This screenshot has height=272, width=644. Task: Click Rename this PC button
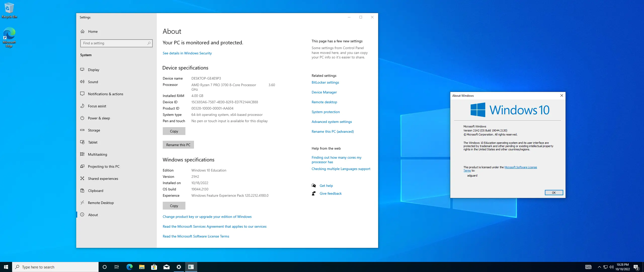click(x=178, y=145)
